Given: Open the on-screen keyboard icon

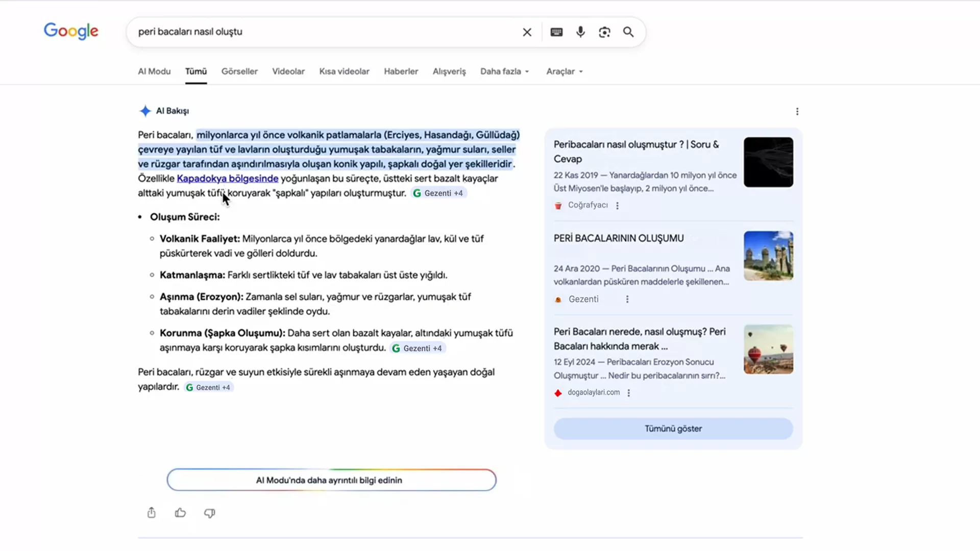Looking at the screenshot, I should [556, 32].
